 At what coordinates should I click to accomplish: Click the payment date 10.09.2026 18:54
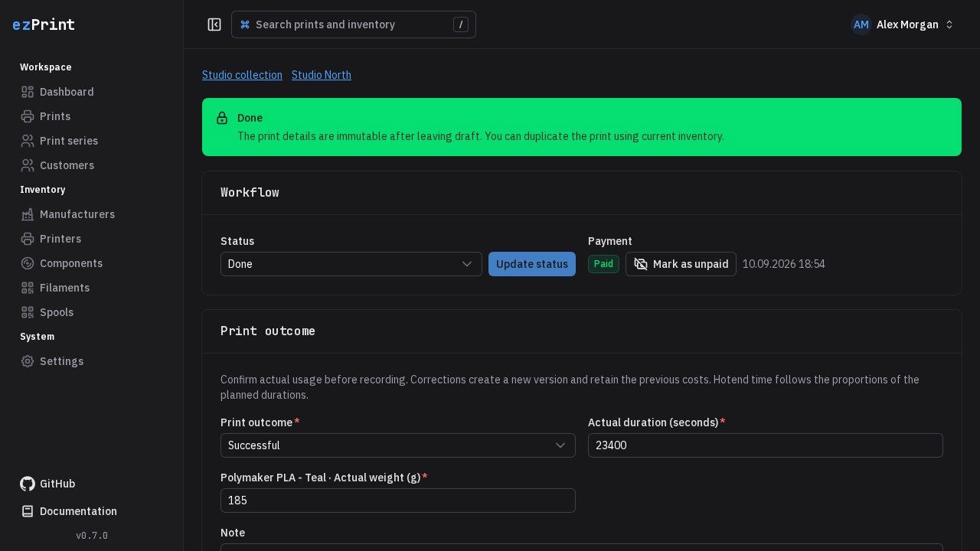tap(784, 264)
